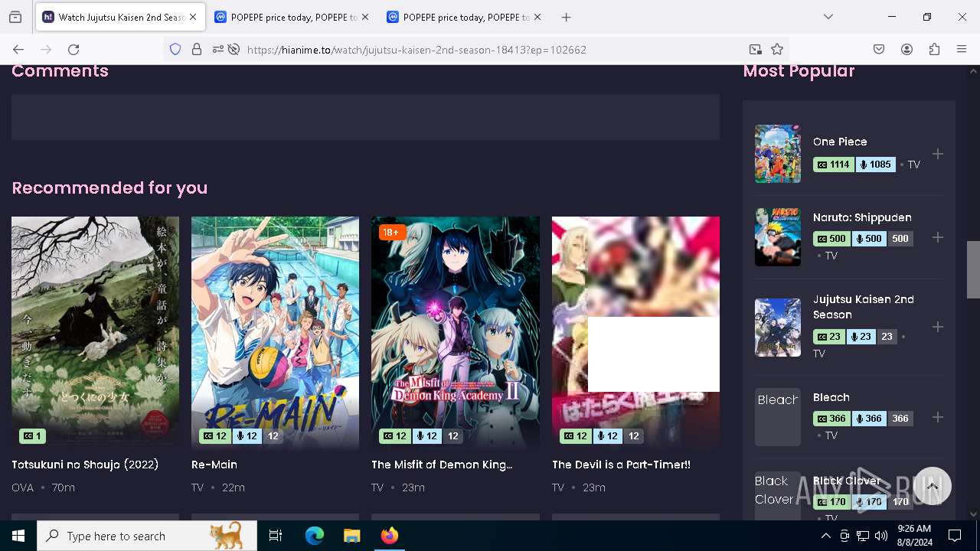Image resolution: width=980 pixels, height=551 pixels.
Task: Add Bleach to list
Action: [x=937, y=417]
